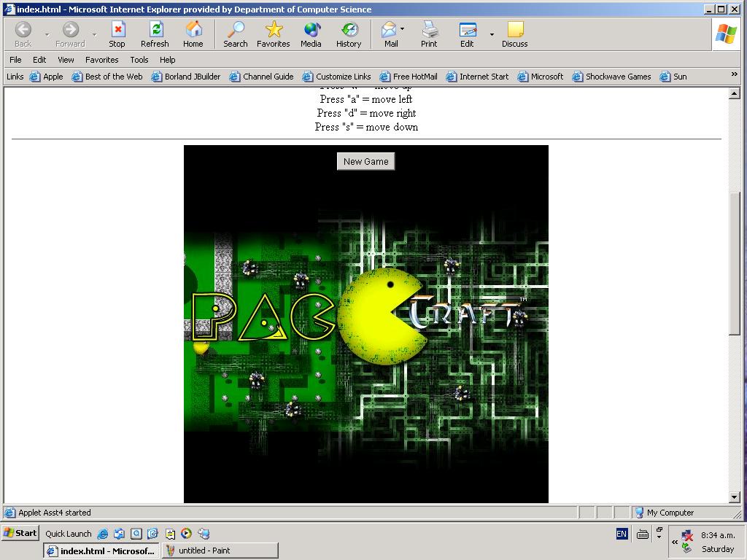The width and height of the screenshot is (747, 560).
Task: Open the Free HotMail link
Action: pyautogui.click(x=409, y=76)
